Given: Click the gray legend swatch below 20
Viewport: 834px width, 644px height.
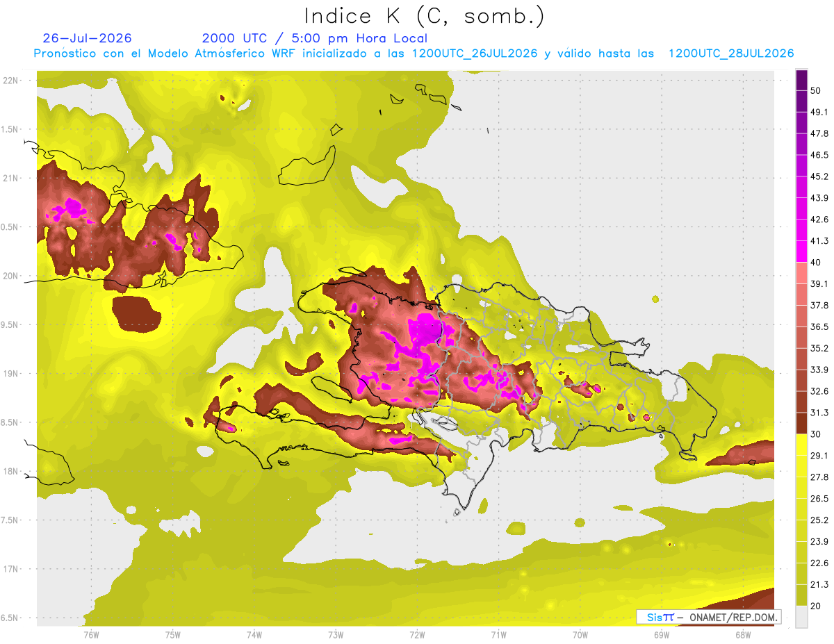Looking at the screenshot, I should pos(802,616).
